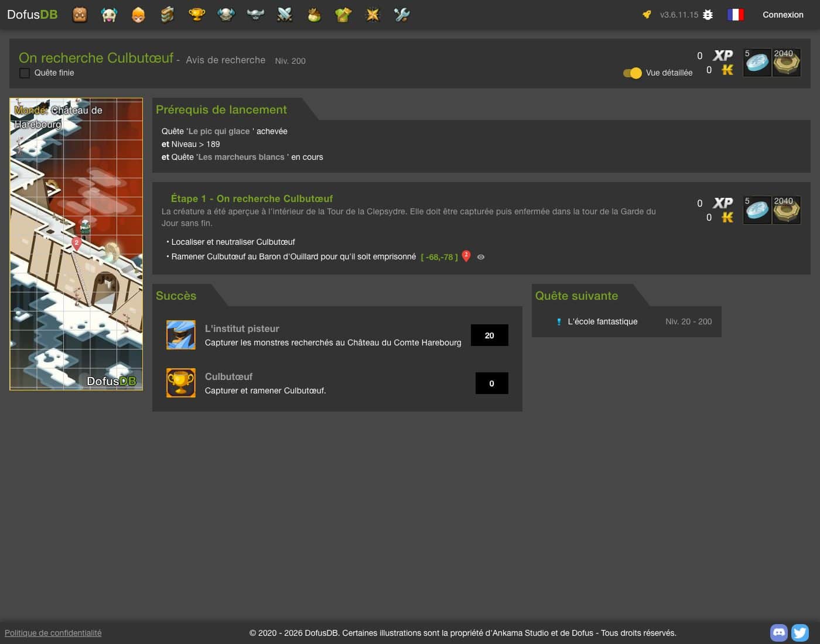
Task: Click the 'Succès' section heading
Action: click(176, 296)
